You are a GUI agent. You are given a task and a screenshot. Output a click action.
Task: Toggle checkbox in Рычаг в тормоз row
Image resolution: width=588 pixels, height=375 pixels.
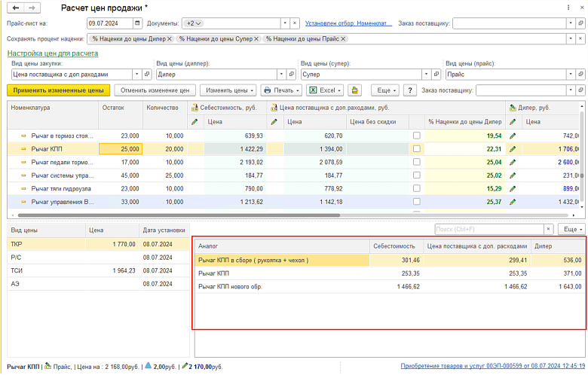click(x=416, y=136)
